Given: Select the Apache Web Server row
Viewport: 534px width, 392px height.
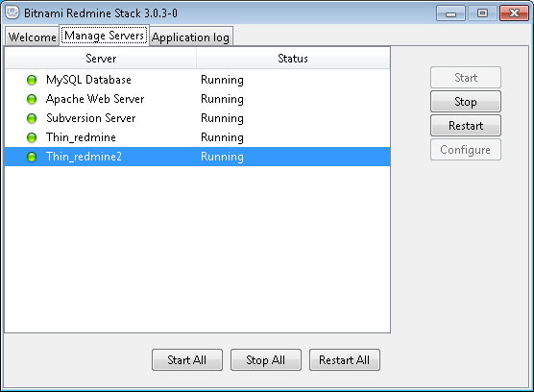Looking at the screenshot, I should point(198,99).
